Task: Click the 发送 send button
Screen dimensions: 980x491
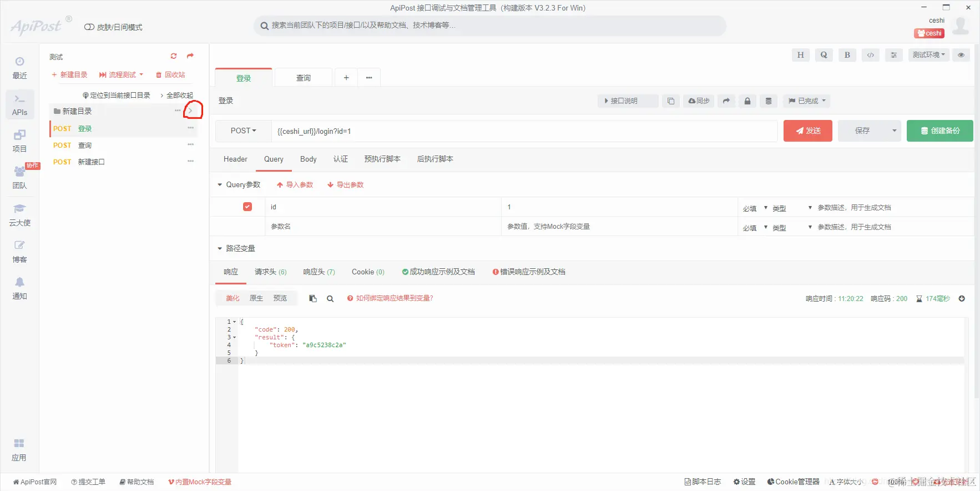Action: click(x=808, y=131)
